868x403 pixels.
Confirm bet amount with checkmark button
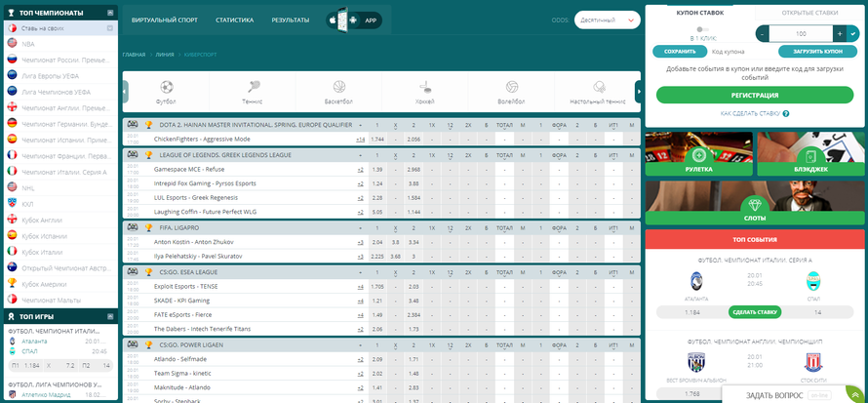[852, 34]
